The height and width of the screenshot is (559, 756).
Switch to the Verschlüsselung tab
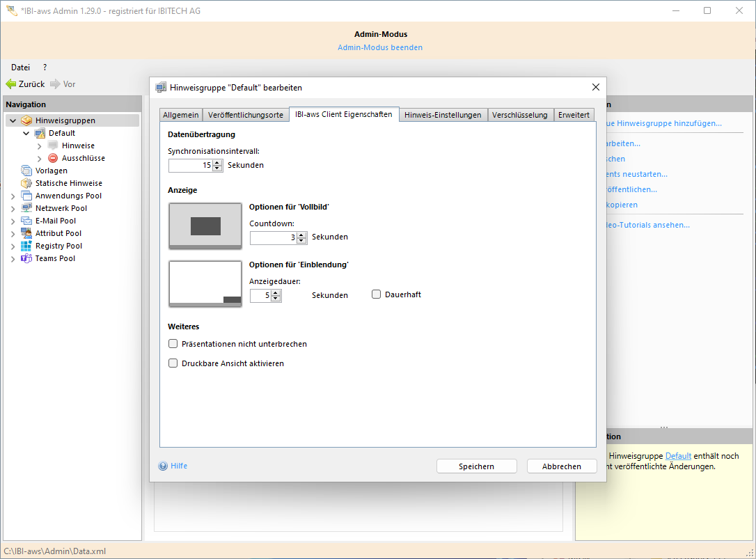pos(519,115)
